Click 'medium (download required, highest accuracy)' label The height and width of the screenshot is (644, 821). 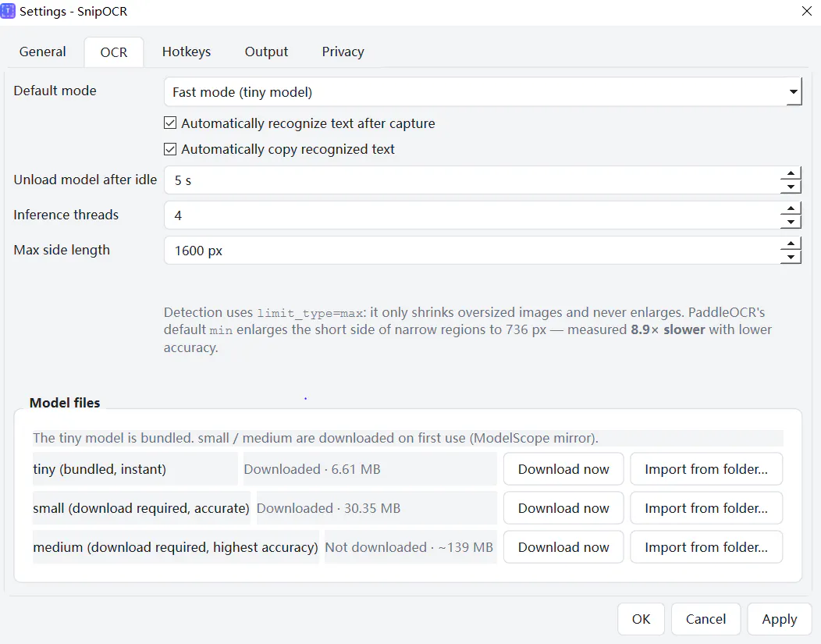pyautogui.click(x=176, y=547)
